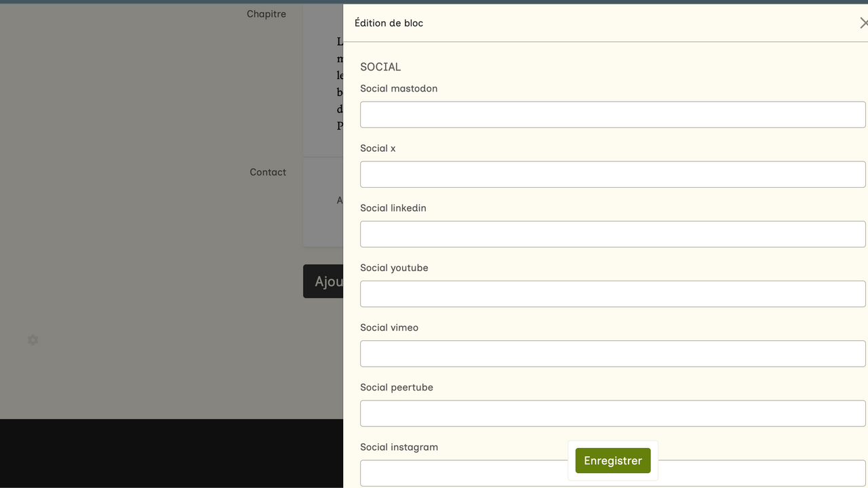868x488 pixels.
Task: Focus the Social youtube text field
Action: point(612,293)
